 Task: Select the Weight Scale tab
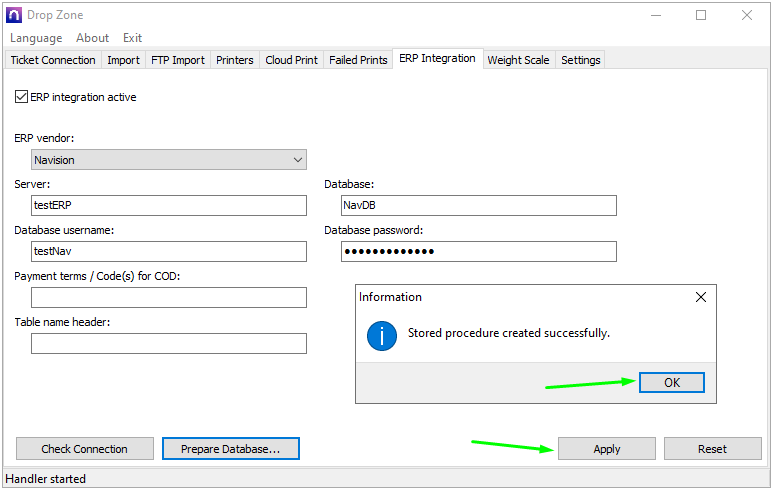point(517,60)
